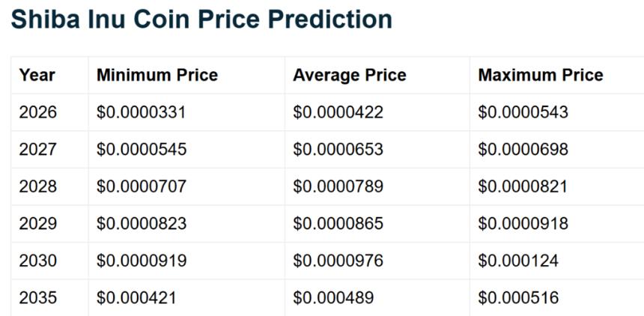Viewport: 644px width, 316px height.
Task: Select average price value $0.0000653
Action: point(338,150)
